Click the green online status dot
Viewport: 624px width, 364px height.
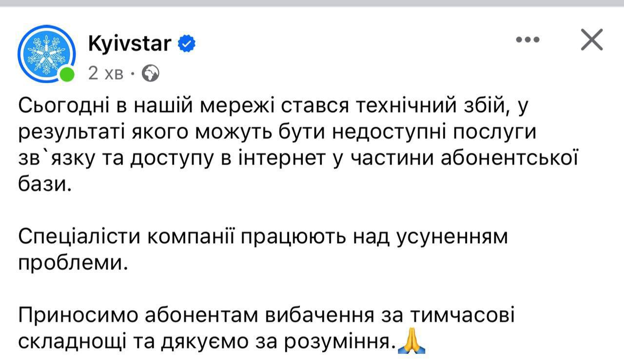point(67,75)
